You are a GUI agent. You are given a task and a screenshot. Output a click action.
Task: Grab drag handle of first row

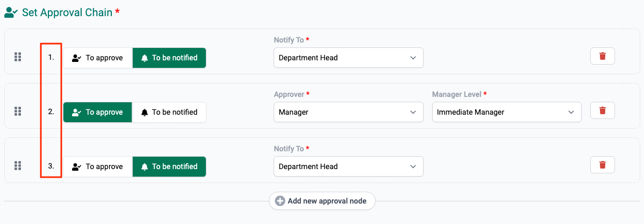point(17,57)
